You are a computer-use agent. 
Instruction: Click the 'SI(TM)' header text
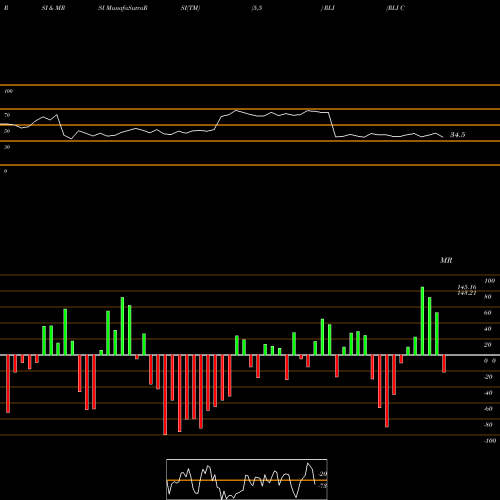[190, 8]
